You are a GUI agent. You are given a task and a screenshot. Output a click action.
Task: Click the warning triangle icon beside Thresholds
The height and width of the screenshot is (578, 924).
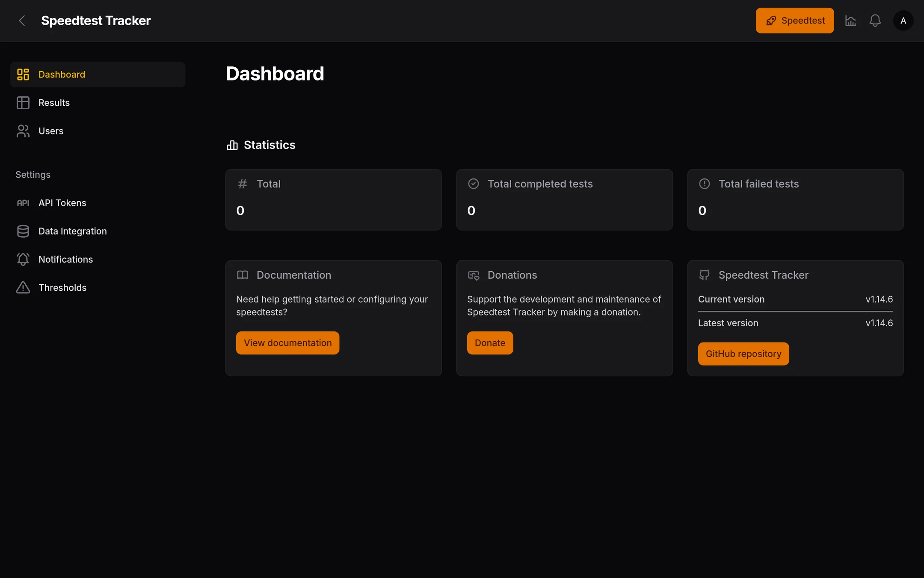(x=23, y=288)
